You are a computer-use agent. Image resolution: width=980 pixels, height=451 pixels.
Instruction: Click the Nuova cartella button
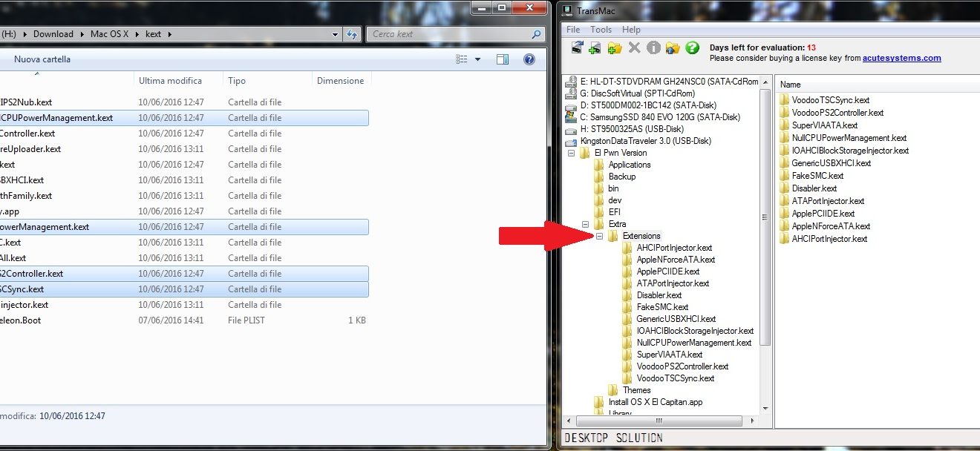coord(42,59)
